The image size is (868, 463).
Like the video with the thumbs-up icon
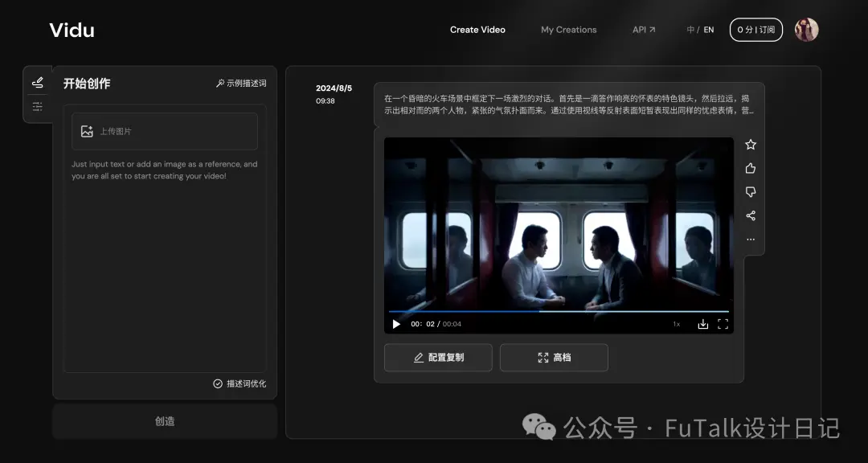tap(751, 168)
